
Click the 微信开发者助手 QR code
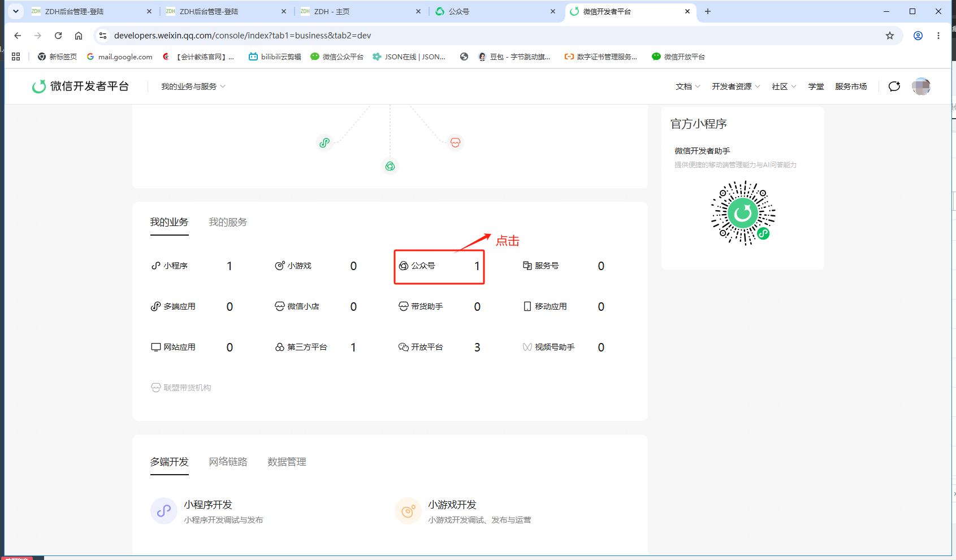pyautogui.click(x=743, y=213)
